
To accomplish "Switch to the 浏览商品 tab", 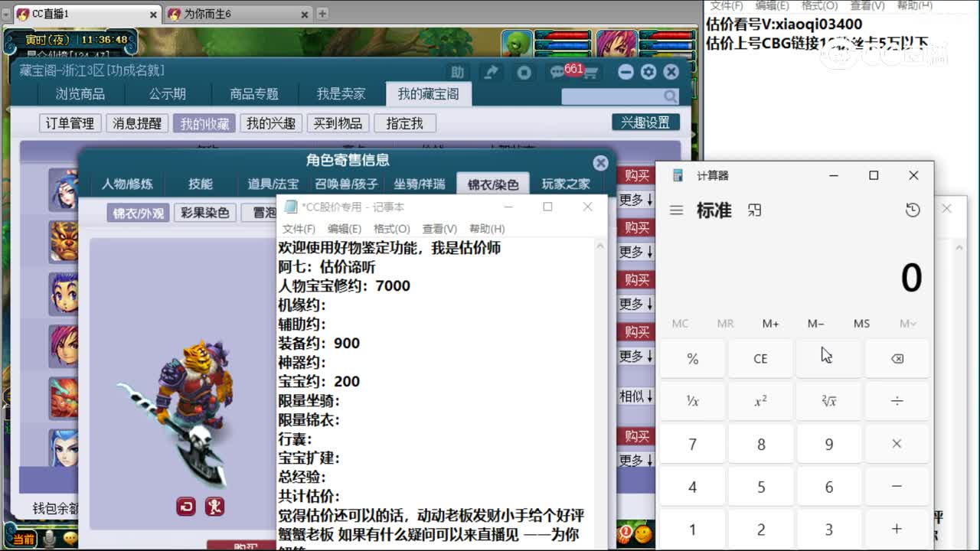I will pos(80,94).
